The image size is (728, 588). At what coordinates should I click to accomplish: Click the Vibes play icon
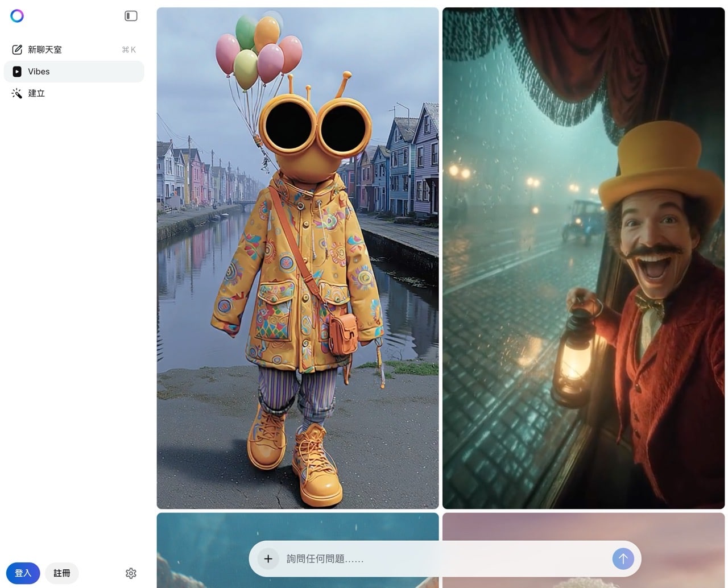(x=17, y=72)
